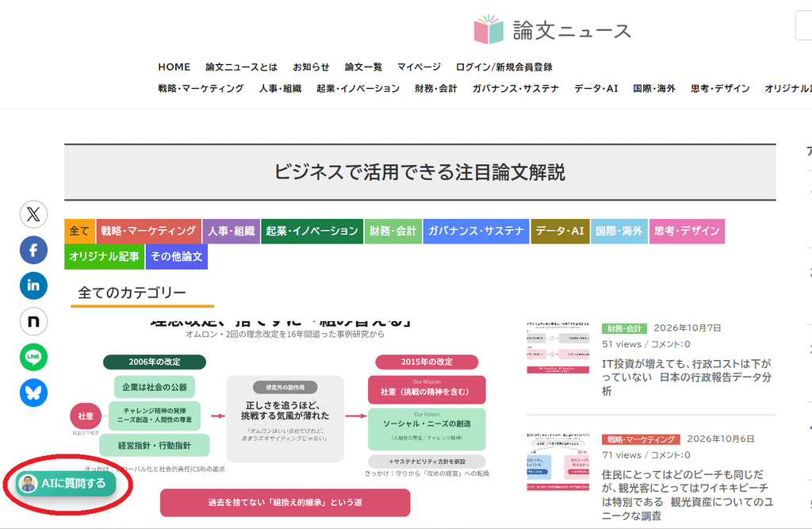Open the 論文ニュースとは menu item
Screen dimensions: 812x529
coord(241,67)
